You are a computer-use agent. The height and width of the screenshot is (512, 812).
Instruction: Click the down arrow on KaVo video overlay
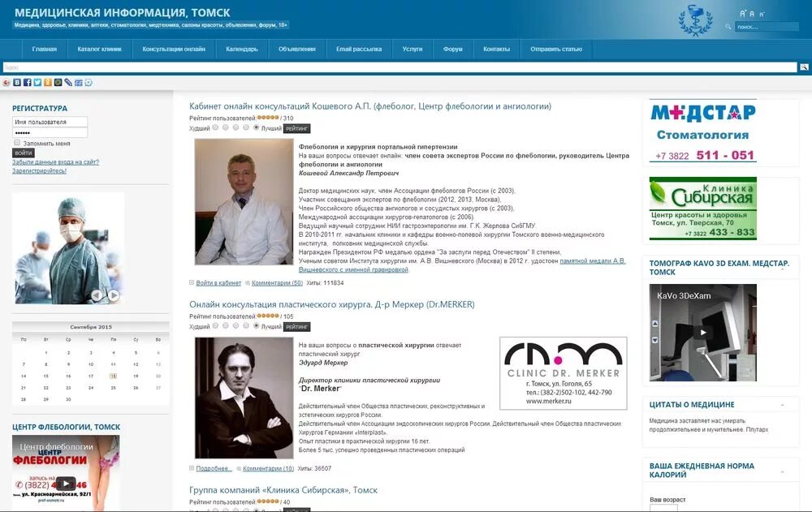pyautogui.click(x=654, y=340)
